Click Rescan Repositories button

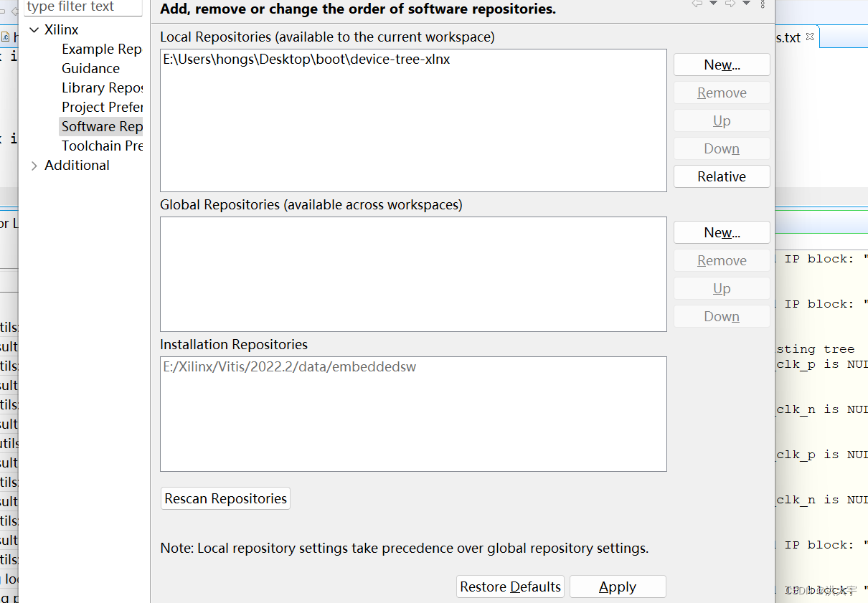coord(225,498)
